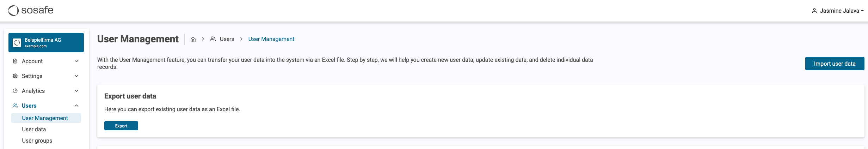Viewport: 868px width, 149px height.
Task: Click the user profile icon beside Jasmine Jalava
Action: pos(814,11)
